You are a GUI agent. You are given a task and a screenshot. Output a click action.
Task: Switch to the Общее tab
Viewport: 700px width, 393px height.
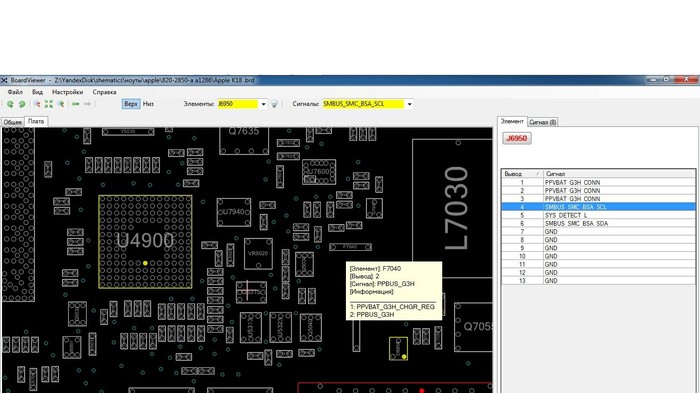[x=13, y=122]
